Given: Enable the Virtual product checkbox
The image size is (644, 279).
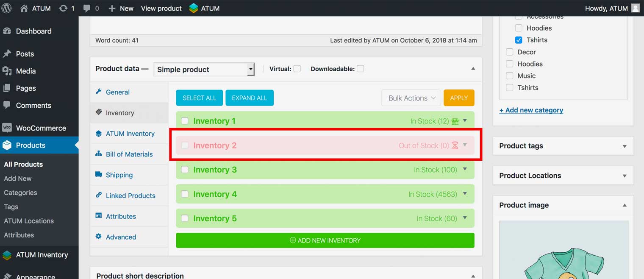Looking at the screenshot, I should coord(297,69).
